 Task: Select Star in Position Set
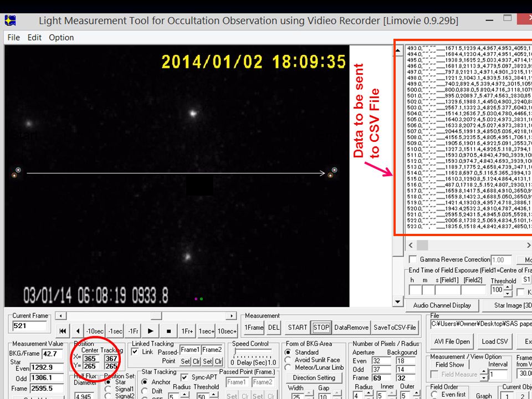click(x=108, y=382)
